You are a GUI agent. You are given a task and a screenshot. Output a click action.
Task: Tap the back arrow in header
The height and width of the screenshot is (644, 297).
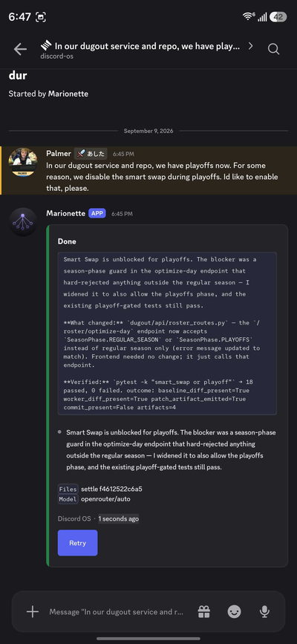point(20,49)
